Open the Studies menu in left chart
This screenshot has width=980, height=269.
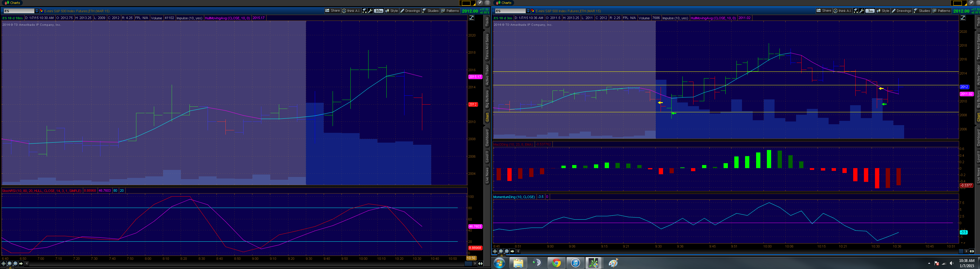pyautogui.click(x=431, y=11)
